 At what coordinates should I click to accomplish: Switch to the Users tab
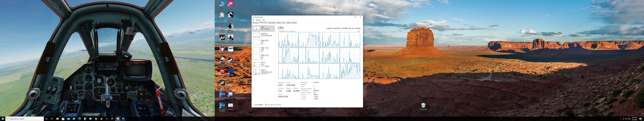(x=284, y=23)
